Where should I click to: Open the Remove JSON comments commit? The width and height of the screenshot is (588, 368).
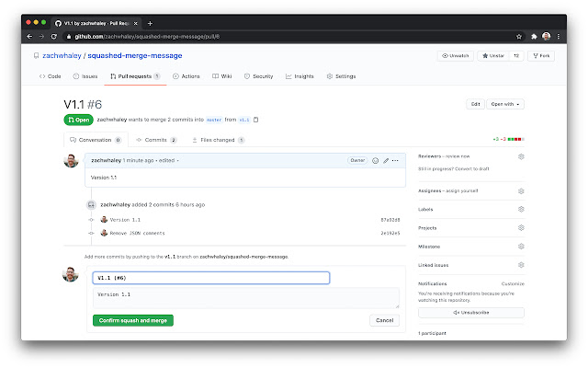click(137, 233)
